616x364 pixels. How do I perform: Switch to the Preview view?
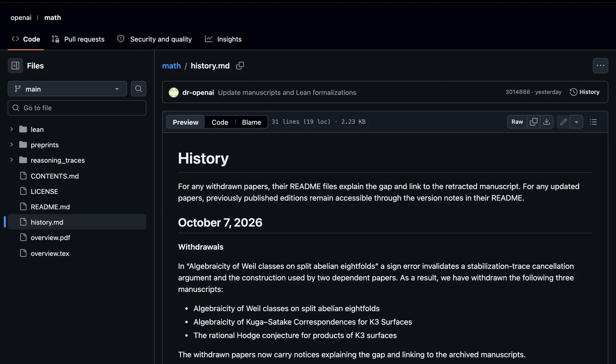pyautogui.click(x=186, y=122)
